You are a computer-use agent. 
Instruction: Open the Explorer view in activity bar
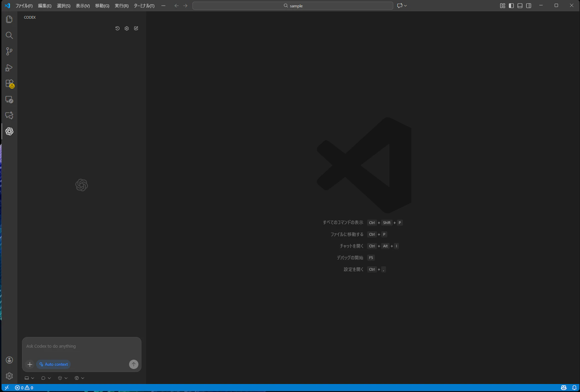(x=9, y=19)
